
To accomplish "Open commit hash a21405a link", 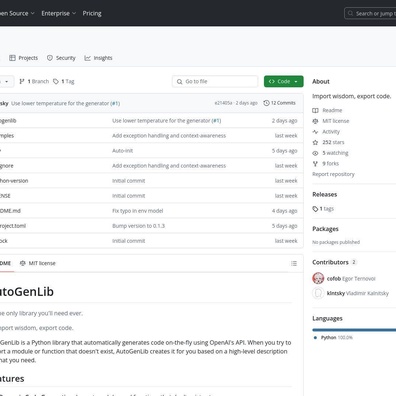I will 223,103.
